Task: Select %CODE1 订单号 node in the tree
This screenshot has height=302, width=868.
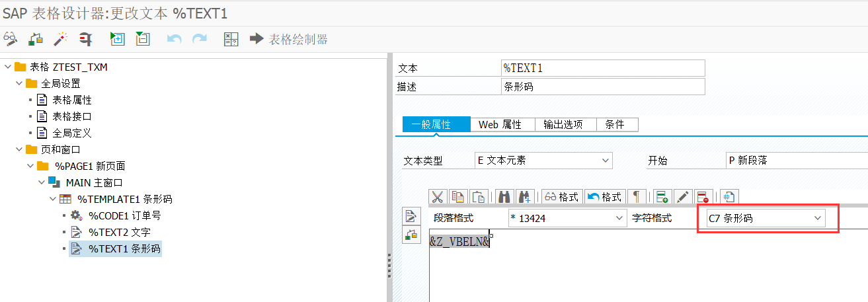Action: [124, 215]
